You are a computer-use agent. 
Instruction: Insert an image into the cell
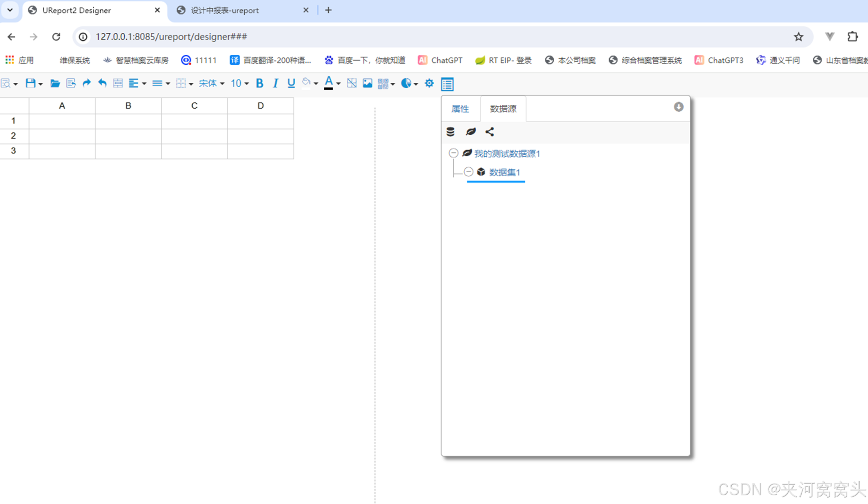367,83
